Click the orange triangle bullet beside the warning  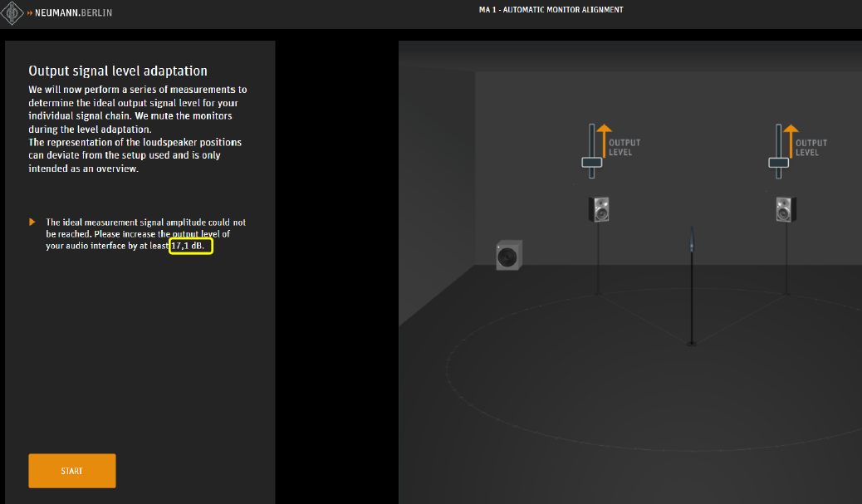click(x=32, y=223)
